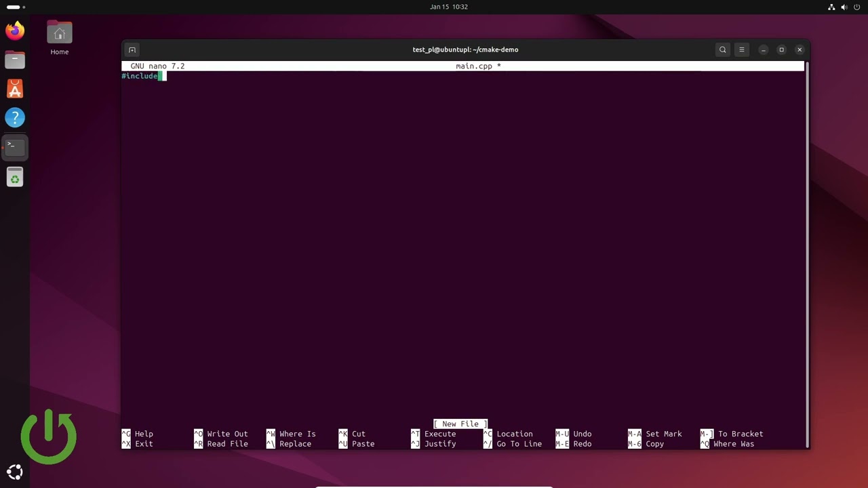
Task: Click the ^X Exit shortcut
Action: tap(138, 444)
